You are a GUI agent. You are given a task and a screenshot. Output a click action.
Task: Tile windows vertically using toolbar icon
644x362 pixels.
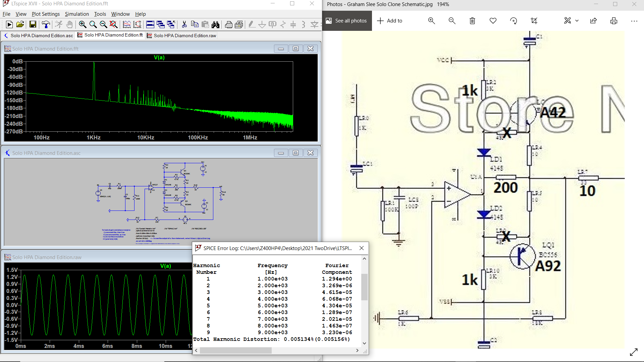pyautogui.click(x=161, y=24)
